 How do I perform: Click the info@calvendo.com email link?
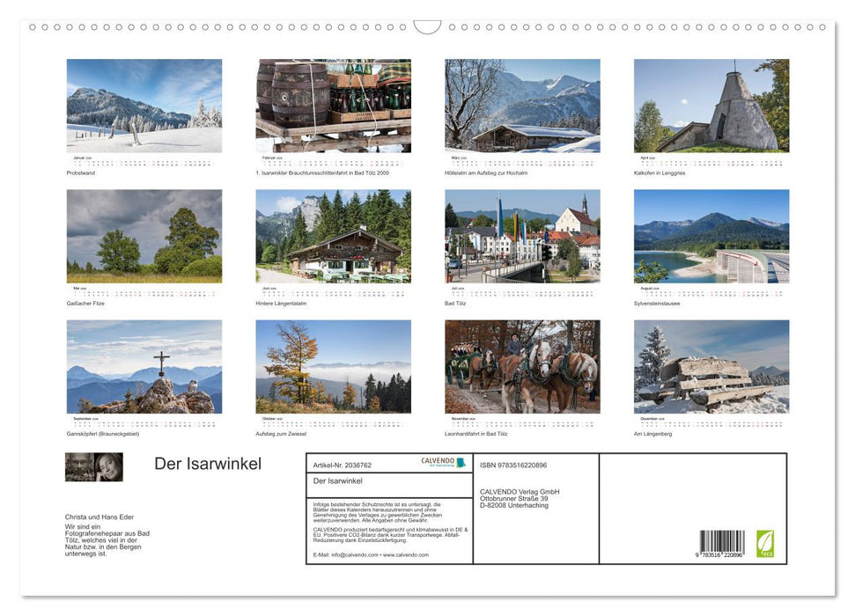[x=354, y=555]
